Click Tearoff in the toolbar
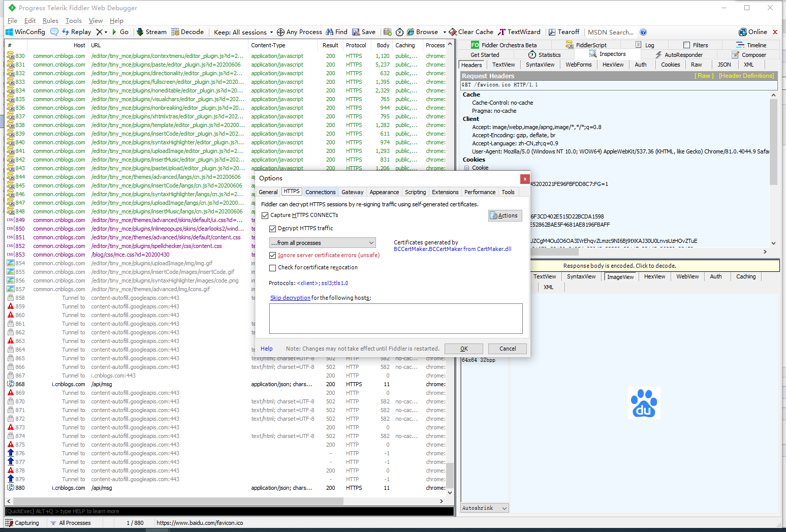Image resolution: width=786 pixels, height=532 pixels. coord(564,32)
